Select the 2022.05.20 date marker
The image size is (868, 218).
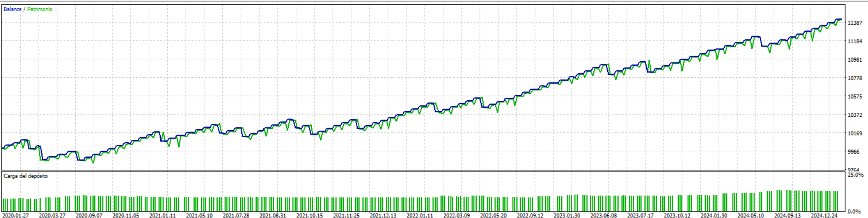click(x=493, y=215)
